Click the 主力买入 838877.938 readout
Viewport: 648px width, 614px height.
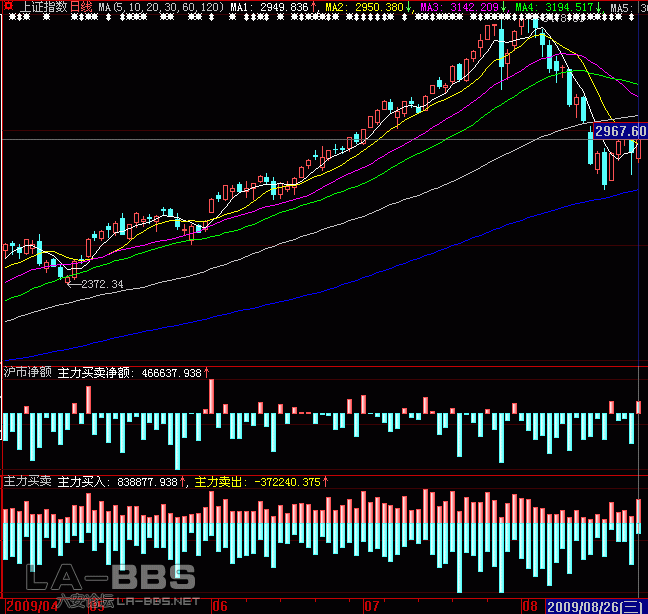click(x=118, y=481)
